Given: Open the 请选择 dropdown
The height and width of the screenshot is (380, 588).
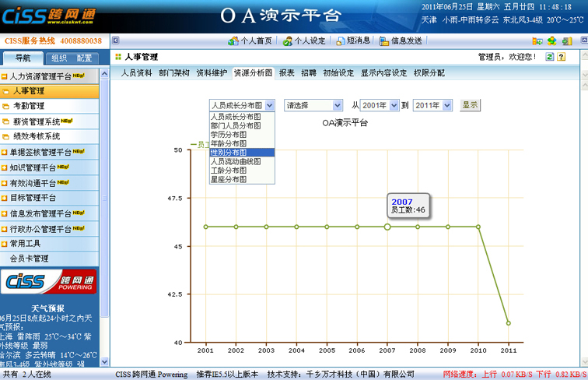Looking at the screenshot, I should click(x=313, y=105).
